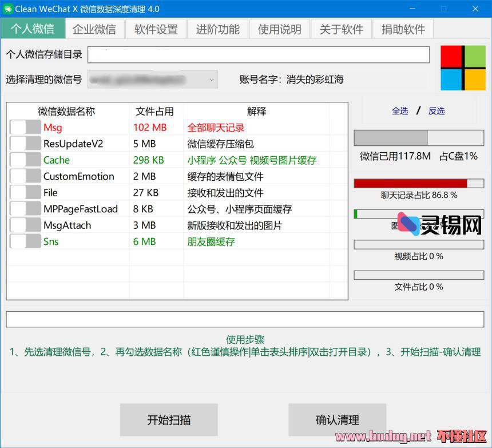Enable the Cache row switch
Viewport: 492px width, 448px height.
(x=25, y=160)
